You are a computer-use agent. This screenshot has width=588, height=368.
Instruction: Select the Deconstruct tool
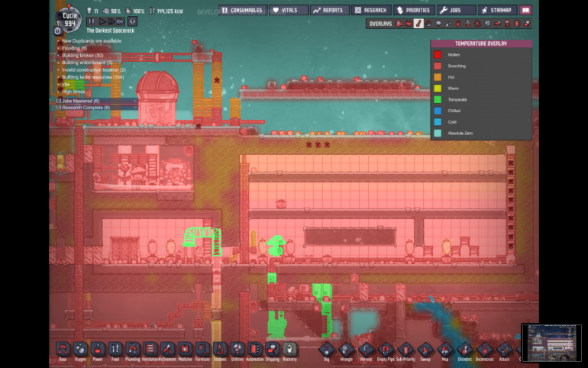coord(484,351)
